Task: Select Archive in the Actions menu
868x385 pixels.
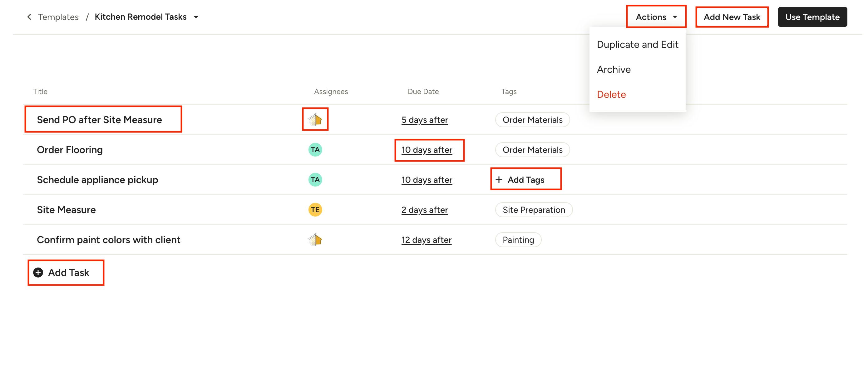Action: (x=614, y=69)
